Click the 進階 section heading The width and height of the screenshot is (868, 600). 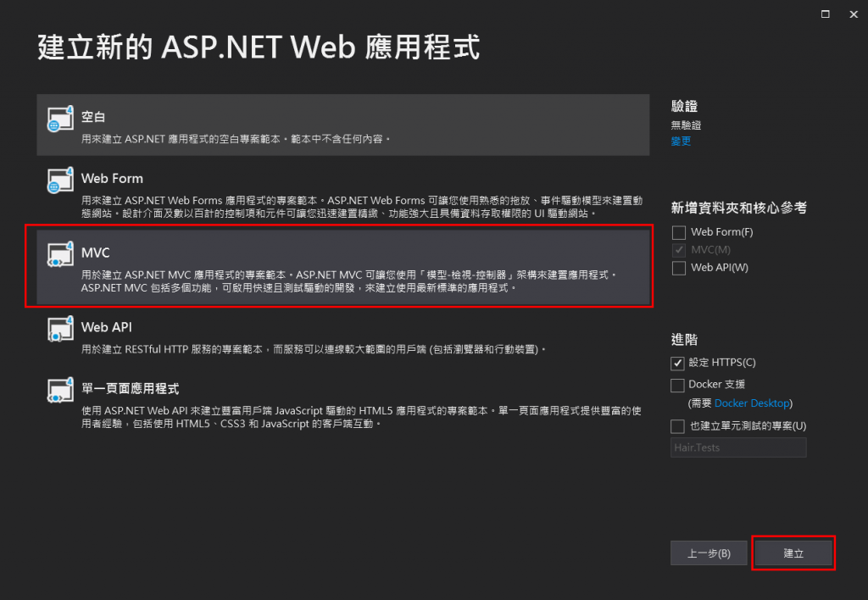tap(684, 339)
